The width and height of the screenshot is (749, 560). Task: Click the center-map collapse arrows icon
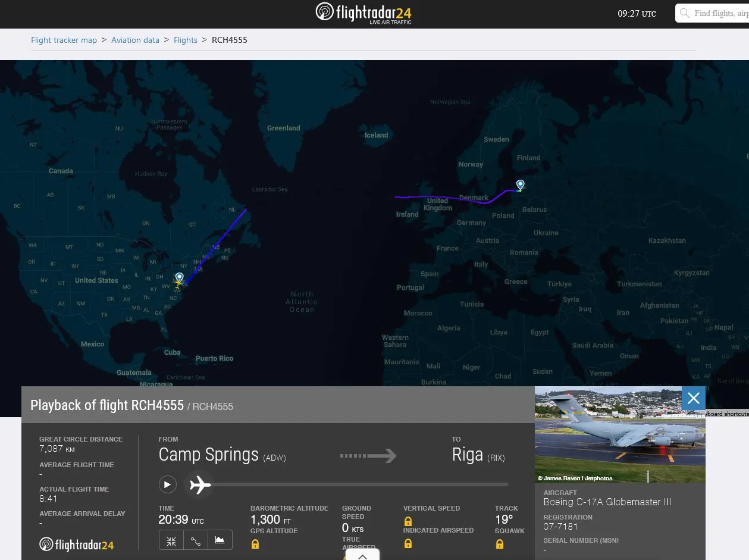coord(171,540)
